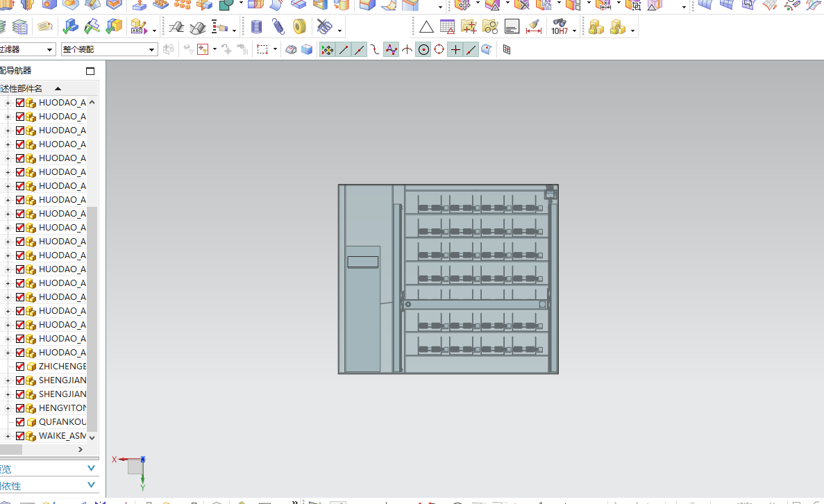The height and width of the screenshot is (504, 824).
Task: Open dropdown arrow next to locked cubes
Action: point(632,31)
